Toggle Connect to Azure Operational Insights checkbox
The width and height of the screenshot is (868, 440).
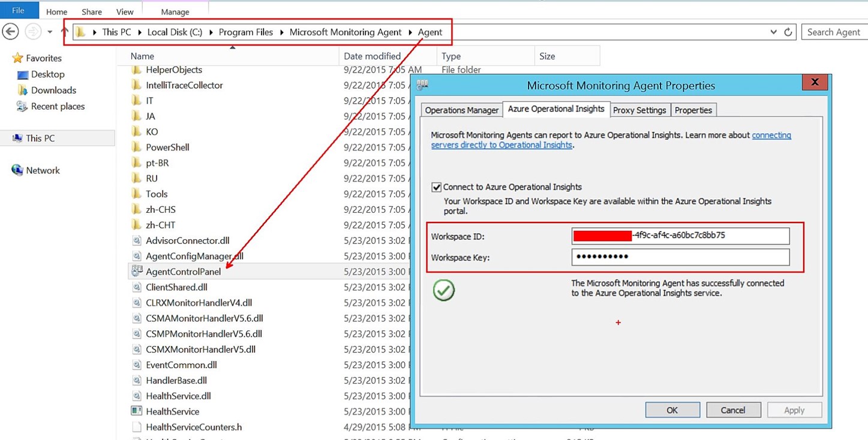click(x=436, y=187)
